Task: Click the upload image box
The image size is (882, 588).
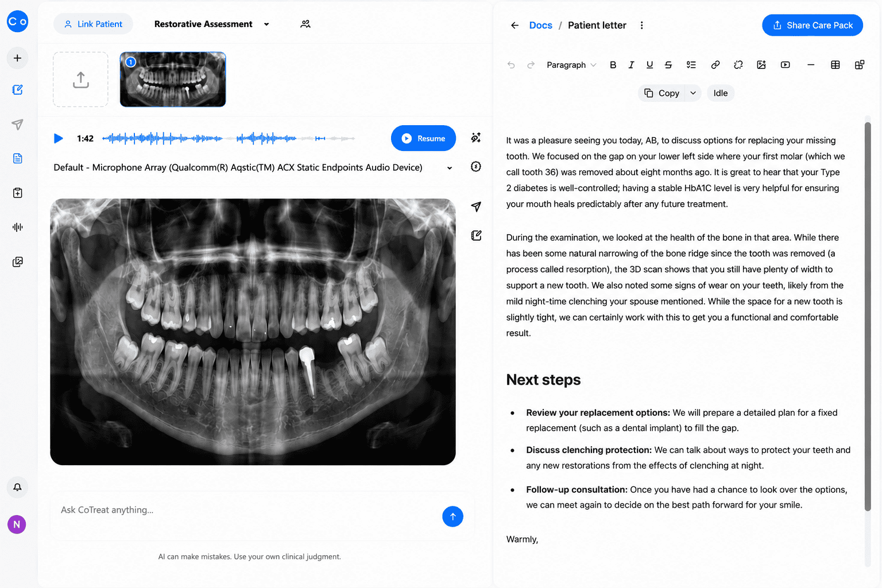Action: coord(80,79)
